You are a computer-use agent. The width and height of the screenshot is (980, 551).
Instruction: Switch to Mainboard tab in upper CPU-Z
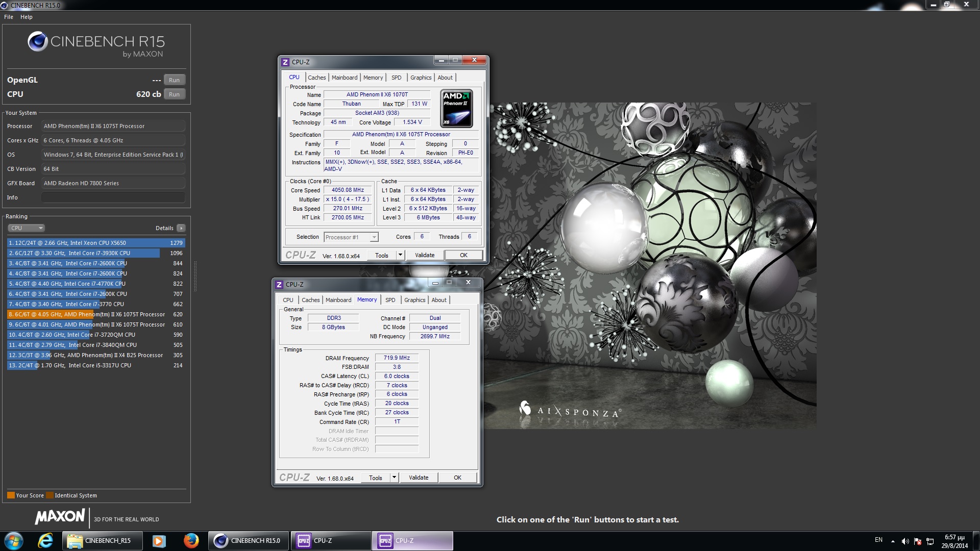[x=345, y=78]
